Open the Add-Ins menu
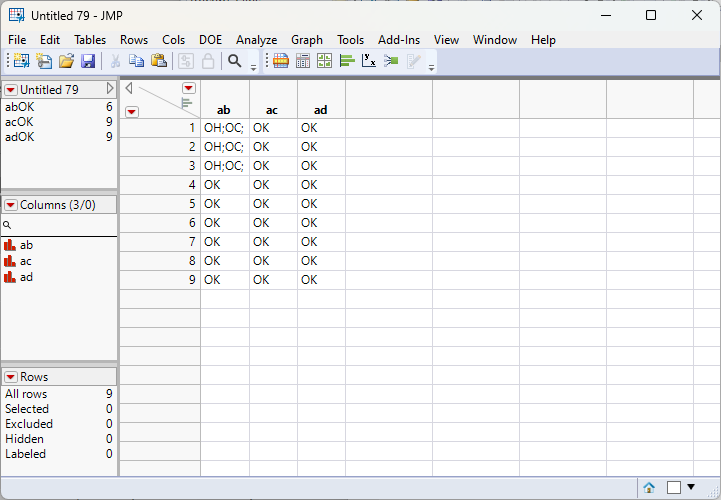Screen dimensions: 721x500 (399, 40)
